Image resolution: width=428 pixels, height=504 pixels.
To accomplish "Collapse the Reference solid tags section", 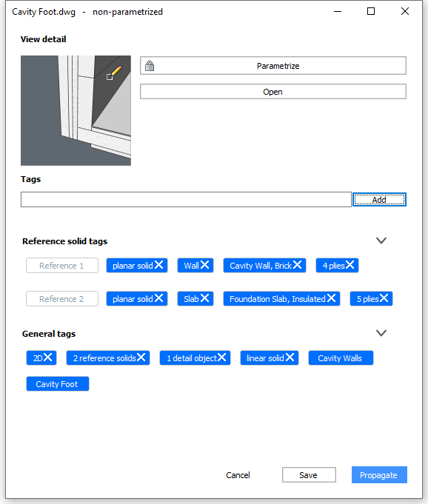I will pyautogui.click(x=381, y=241).
